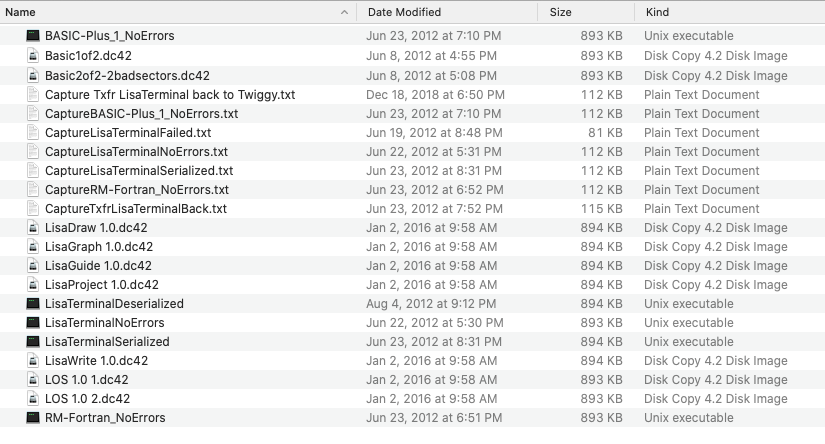Click date Jun 8, 2012 at 5:08 PM
The width and height of the screenshot is (825, 444).
pyautogui.click(x=431, y=76)
